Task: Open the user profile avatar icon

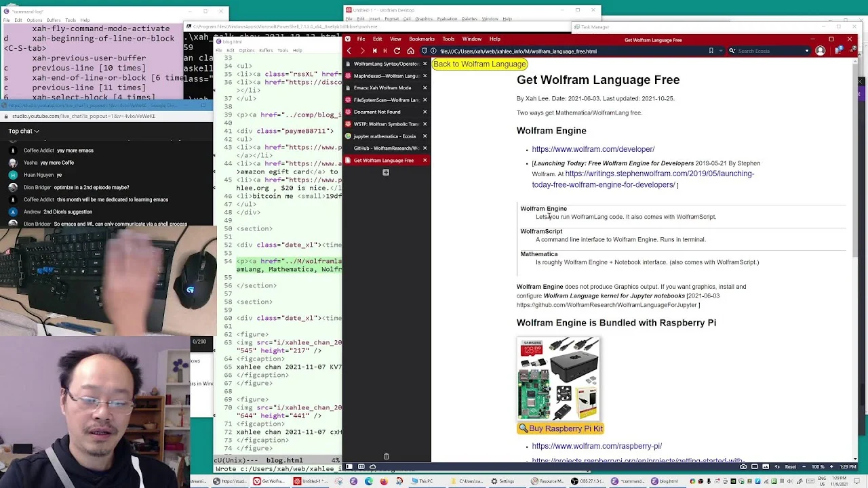Action: click(820, 51)
